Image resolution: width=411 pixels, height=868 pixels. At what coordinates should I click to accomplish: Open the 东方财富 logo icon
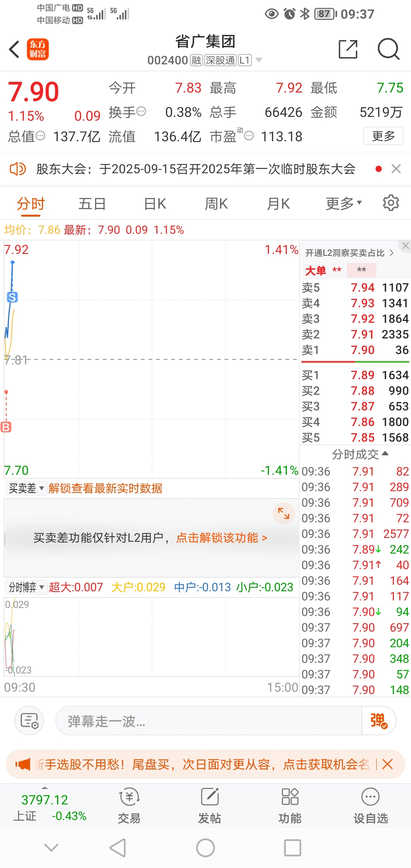(x=38, y=49)
